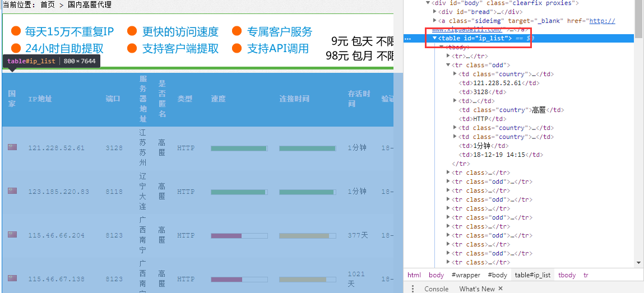Click the td class="country" 高匿 node
644x293 pixels.
[x=511, y=110]
